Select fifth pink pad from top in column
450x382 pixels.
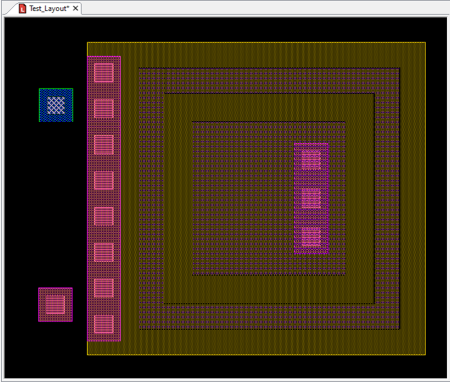(104, 216)
